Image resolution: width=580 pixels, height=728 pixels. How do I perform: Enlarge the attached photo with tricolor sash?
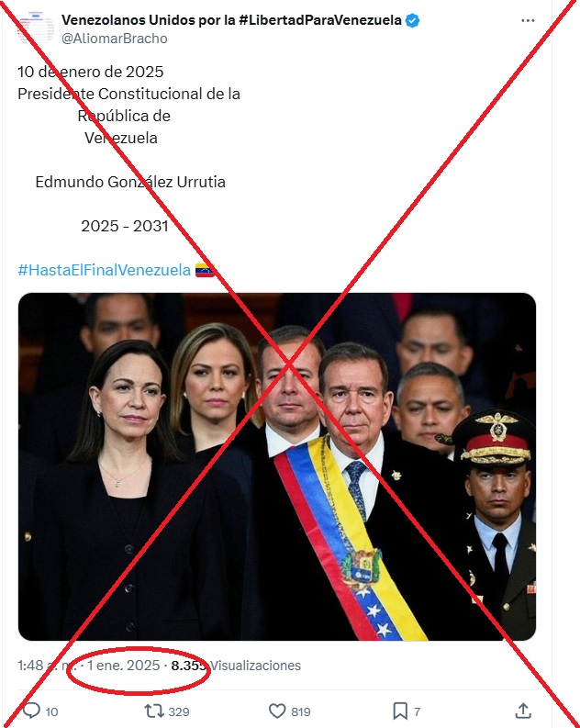277,466
